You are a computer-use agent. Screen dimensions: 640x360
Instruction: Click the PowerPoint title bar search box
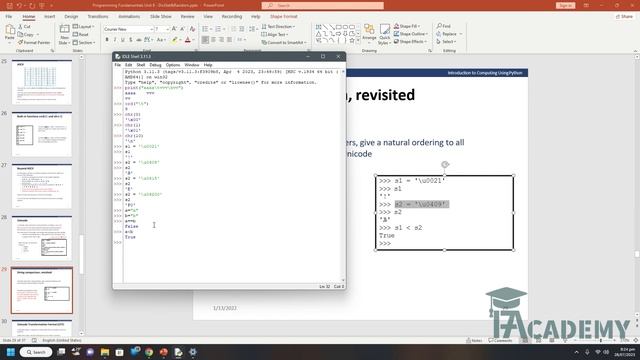(x=322, y=5)
